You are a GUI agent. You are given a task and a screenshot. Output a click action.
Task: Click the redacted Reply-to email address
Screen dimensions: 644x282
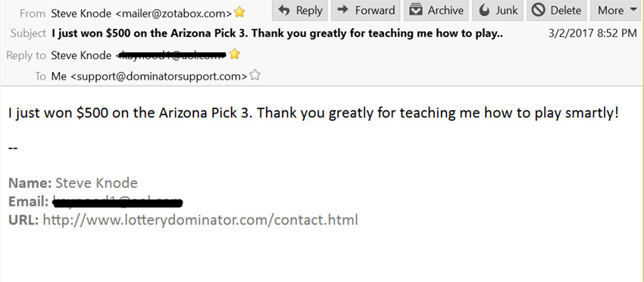click(x=171, y=55)
